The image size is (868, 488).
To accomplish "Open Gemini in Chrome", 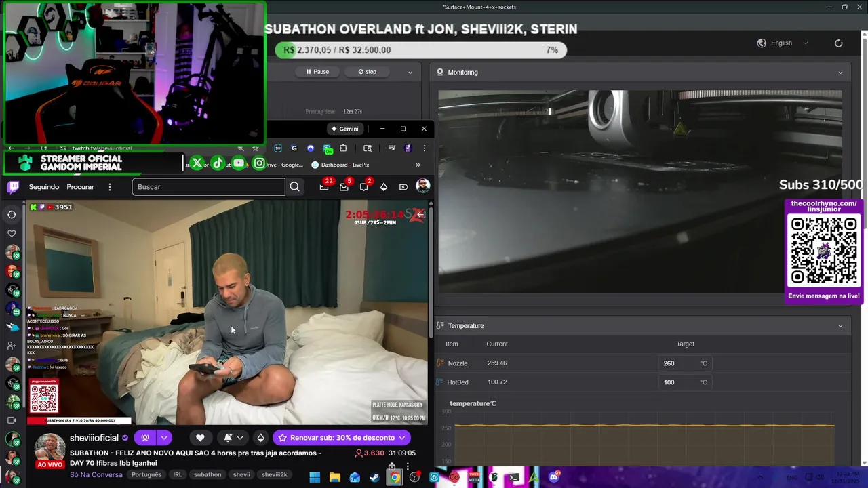I will pyautogui.click(x=344, y=129).
